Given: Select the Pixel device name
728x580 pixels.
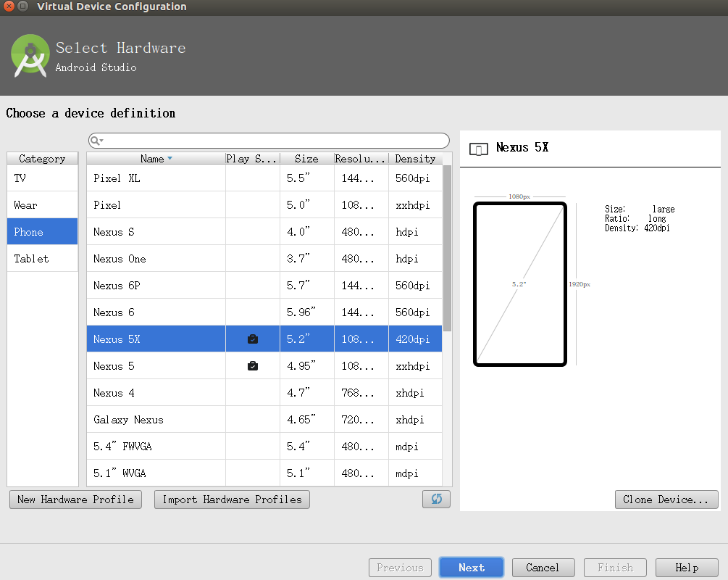Looking at the screenshot, I should coord(106,205).
